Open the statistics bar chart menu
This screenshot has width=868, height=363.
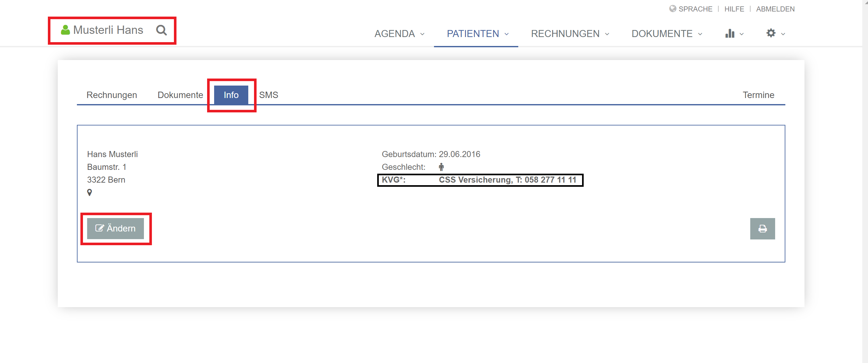[x=730, y=34]
